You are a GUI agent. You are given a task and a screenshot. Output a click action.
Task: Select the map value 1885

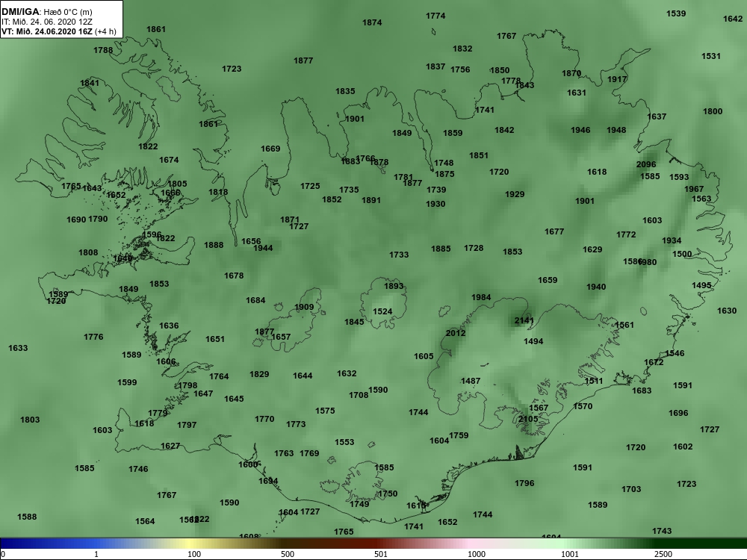[441, 249]
